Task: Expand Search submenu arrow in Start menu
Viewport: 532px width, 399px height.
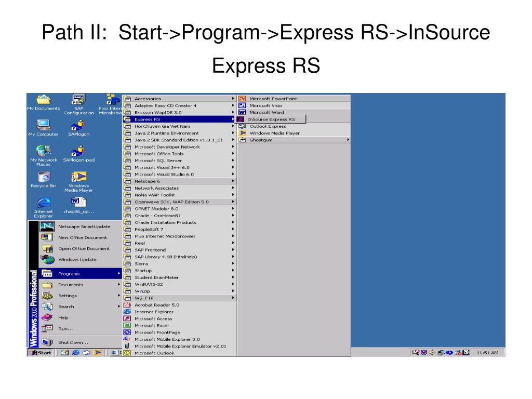Action: click(x=119, y=307)
